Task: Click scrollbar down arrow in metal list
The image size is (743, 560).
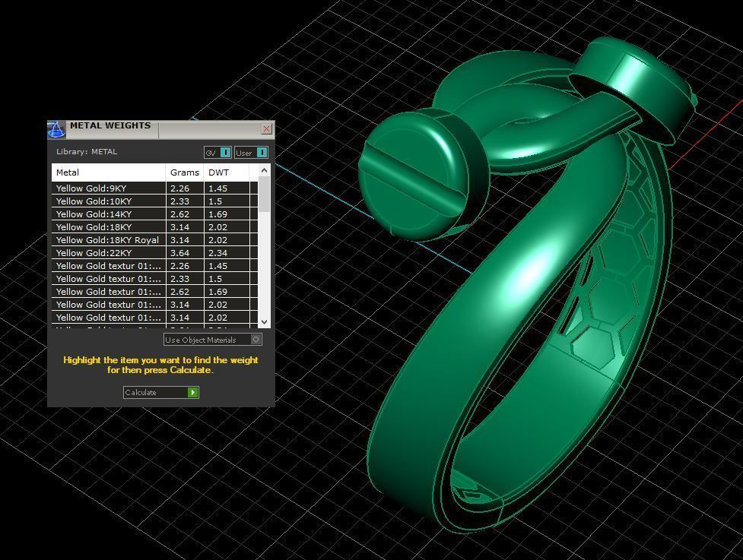Action: (x=265, y=322)
